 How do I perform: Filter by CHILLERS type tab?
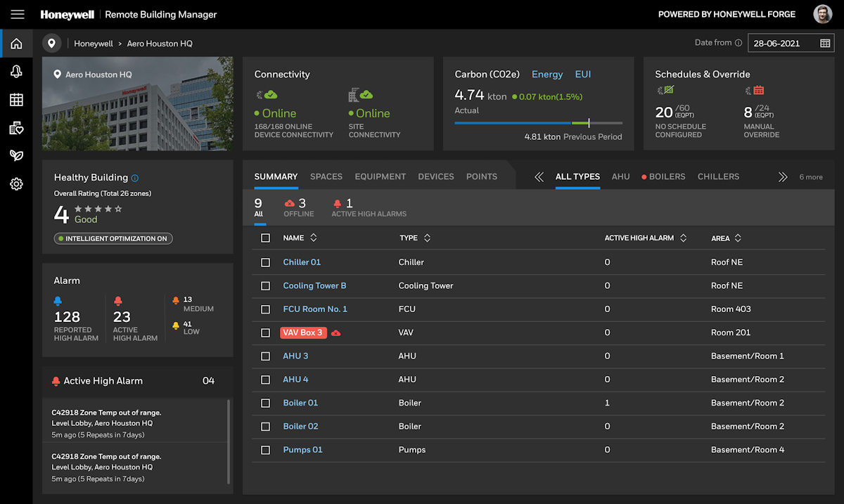coord(718,176)
